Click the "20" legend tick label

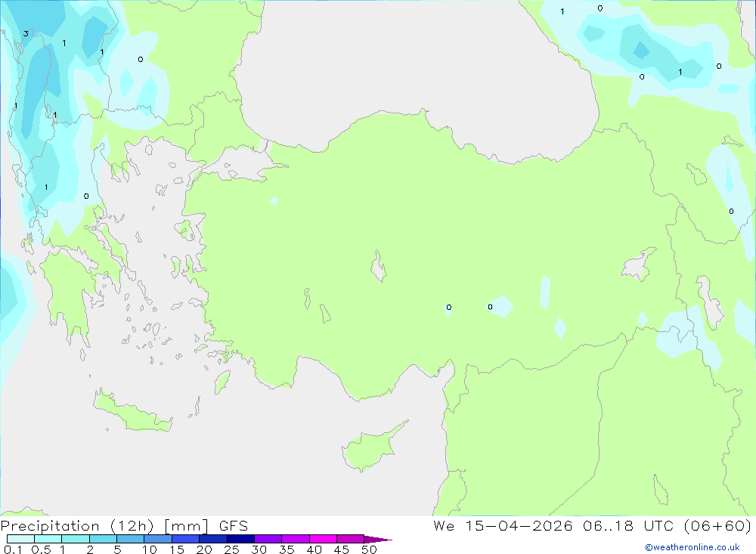tap(204, 549)
